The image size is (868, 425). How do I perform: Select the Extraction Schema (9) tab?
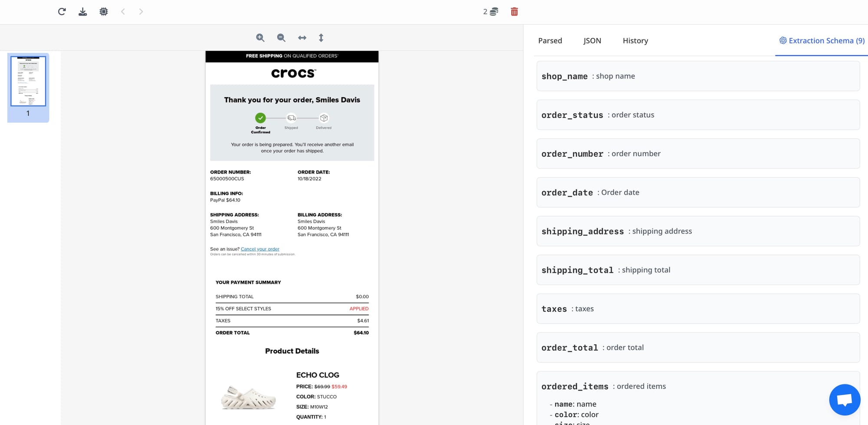pos(822,40)
